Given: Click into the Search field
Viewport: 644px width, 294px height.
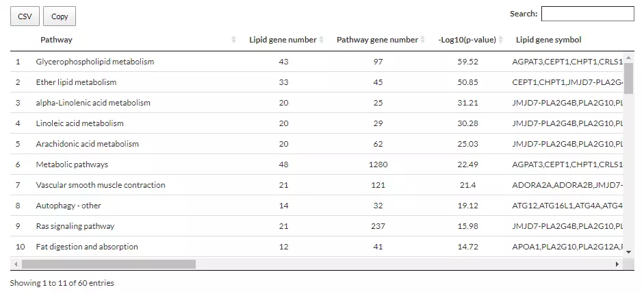Looking at the screenshot, I should (587, 14).
